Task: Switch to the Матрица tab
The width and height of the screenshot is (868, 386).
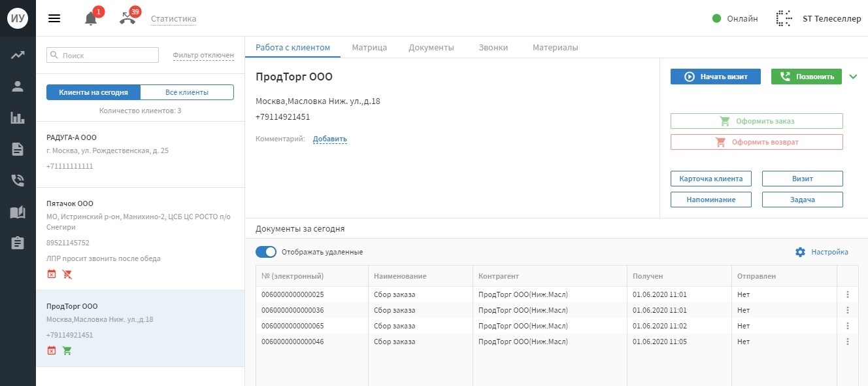Action: coord(369,48)
